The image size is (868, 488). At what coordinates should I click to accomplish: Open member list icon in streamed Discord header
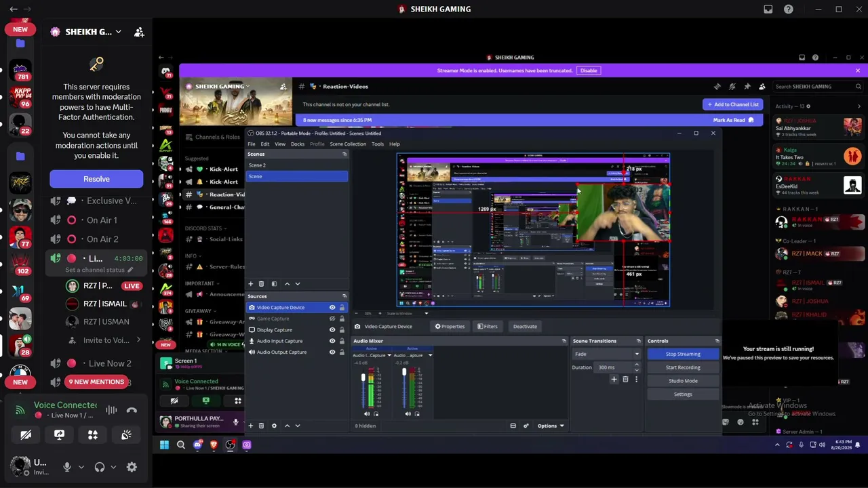(x=762, y=87)
